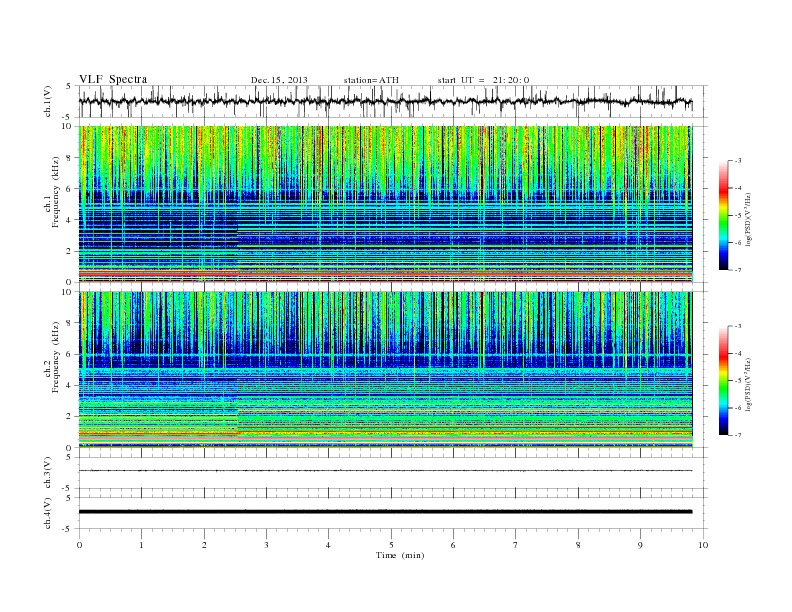This screenshot has height=612, width=792.
Task: Click the time axis tick label "9"
Action: coord(640,545)
